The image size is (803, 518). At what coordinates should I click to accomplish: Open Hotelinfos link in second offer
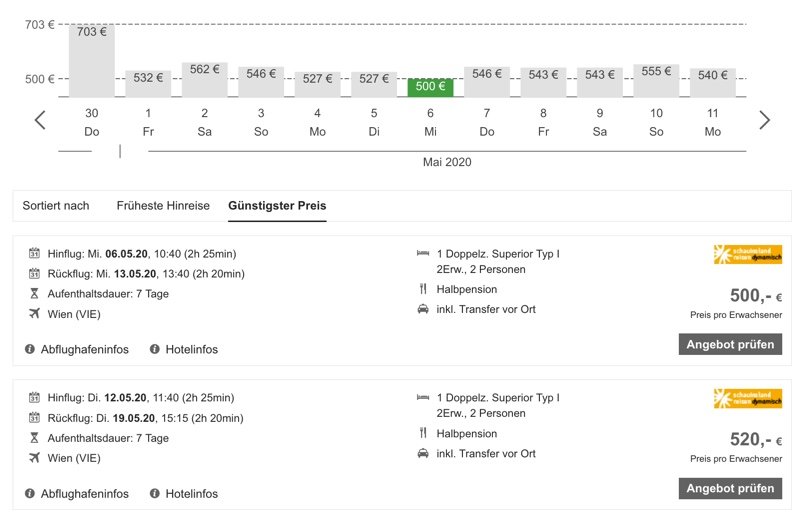[191, 493]
